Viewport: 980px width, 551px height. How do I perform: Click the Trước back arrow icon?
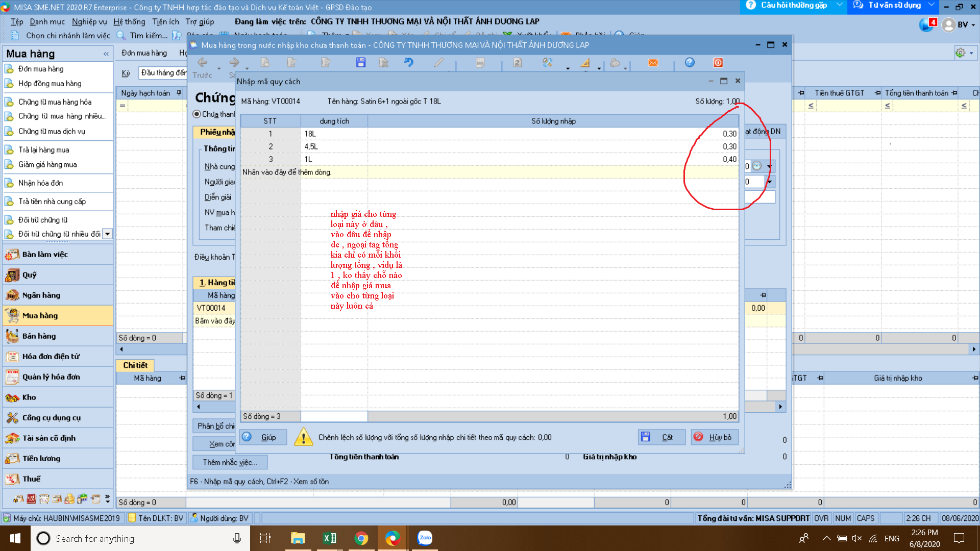tap(203, 63)
